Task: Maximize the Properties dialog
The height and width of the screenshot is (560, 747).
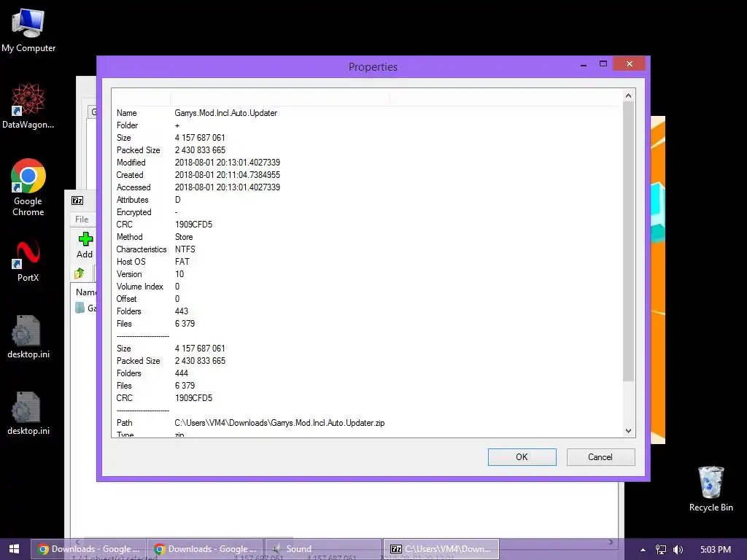Action: tap(603, 64)
